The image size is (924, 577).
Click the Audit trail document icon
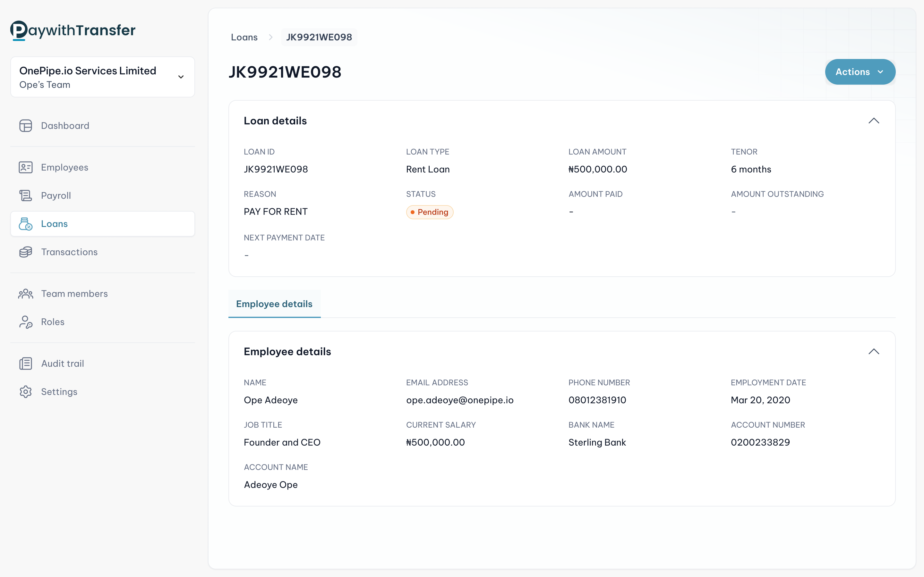(x=26, y=363)
